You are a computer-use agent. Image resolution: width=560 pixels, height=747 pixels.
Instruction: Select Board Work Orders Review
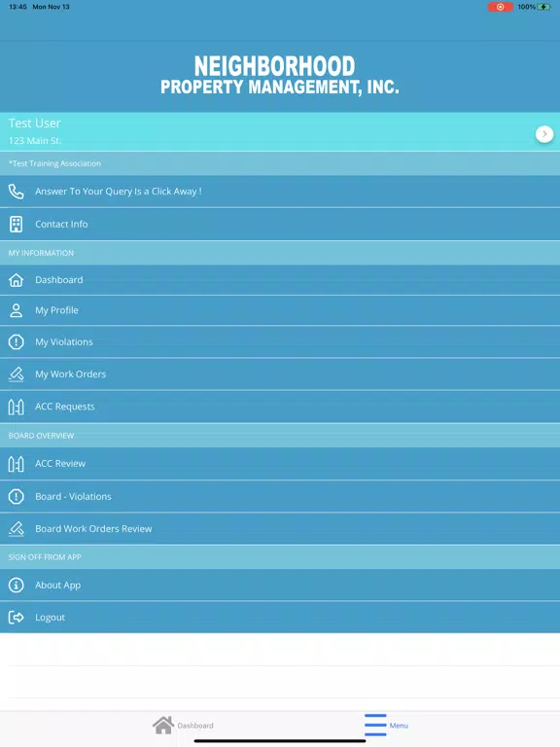point(280,529)
